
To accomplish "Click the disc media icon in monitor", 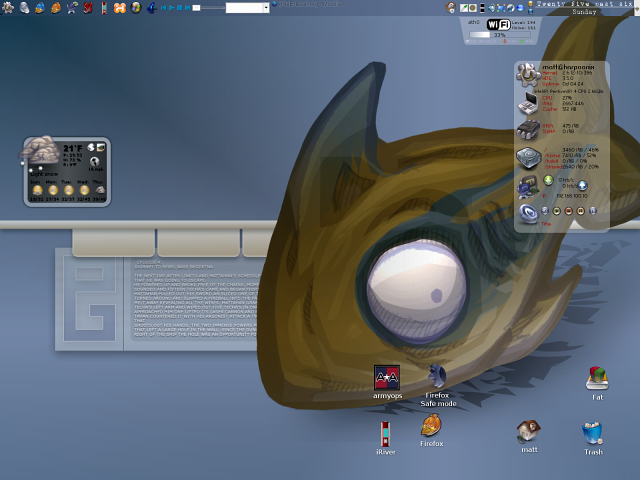I will pyautogui.click(x=528, y=214).
